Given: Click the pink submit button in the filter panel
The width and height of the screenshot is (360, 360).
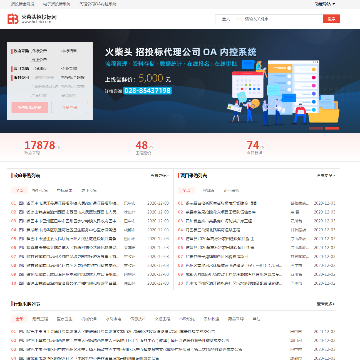Looking at the screenshot, I should (x=30, y=107).
